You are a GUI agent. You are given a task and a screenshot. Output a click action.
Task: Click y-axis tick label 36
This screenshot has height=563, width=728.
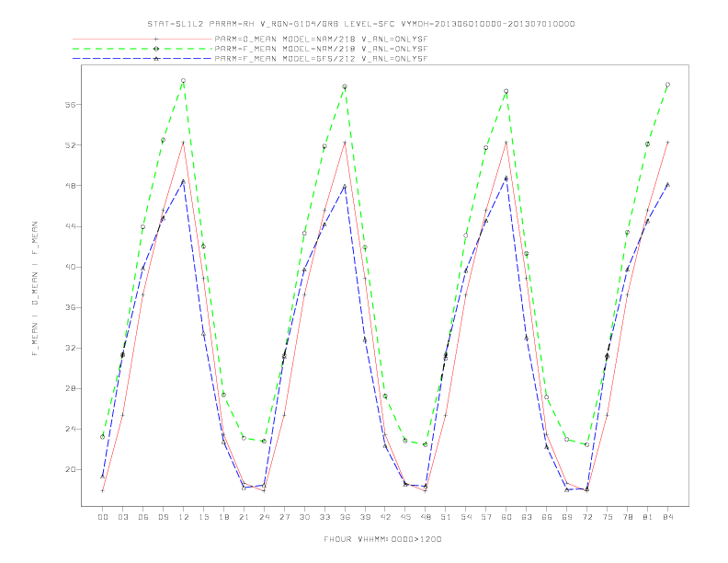pyautogui.click(x=70, y=307)
